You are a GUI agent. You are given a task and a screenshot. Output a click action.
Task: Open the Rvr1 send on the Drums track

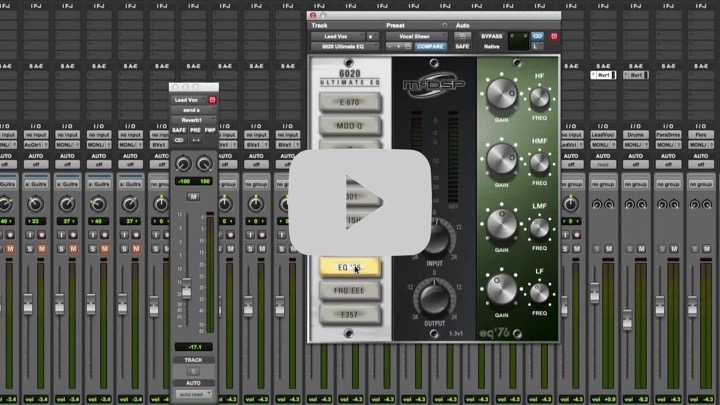636,75
